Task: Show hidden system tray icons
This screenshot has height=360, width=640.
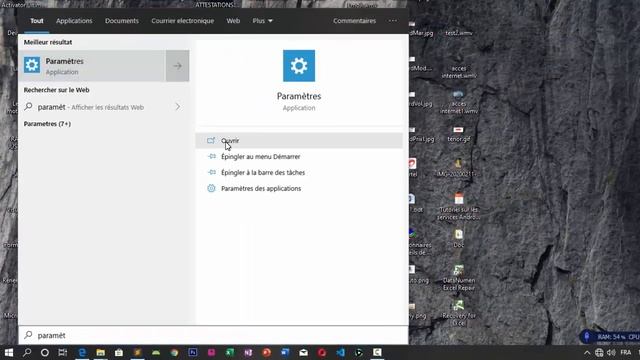Action: click(587, 353)
